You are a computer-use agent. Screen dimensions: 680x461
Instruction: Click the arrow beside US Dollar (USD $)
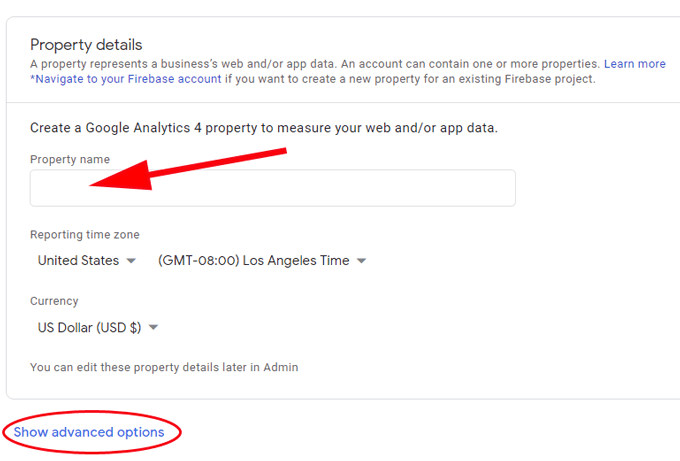pos(154,327)
